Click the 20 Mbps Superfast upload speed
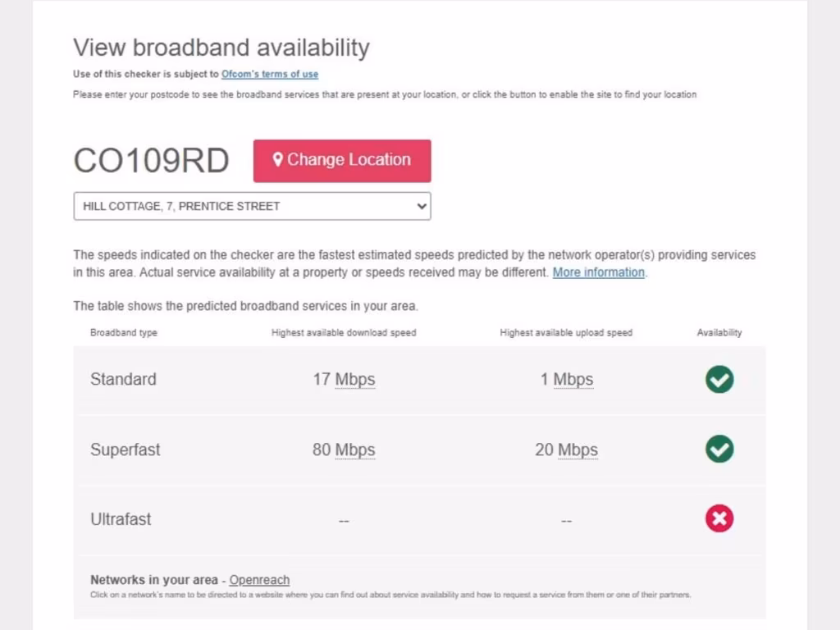The image size is (840, 630). coord(566,450)
